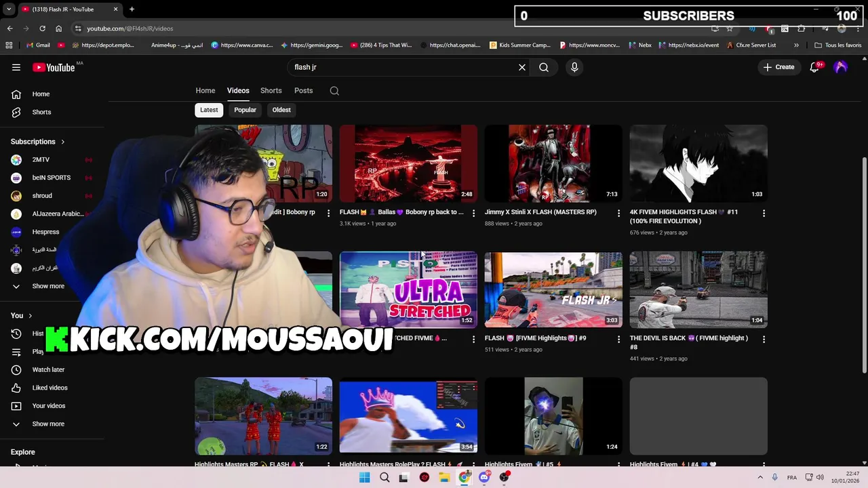Screen dimensions: 868x488
Task: Open Gmail bookmark
Action: tap(38, 45)
